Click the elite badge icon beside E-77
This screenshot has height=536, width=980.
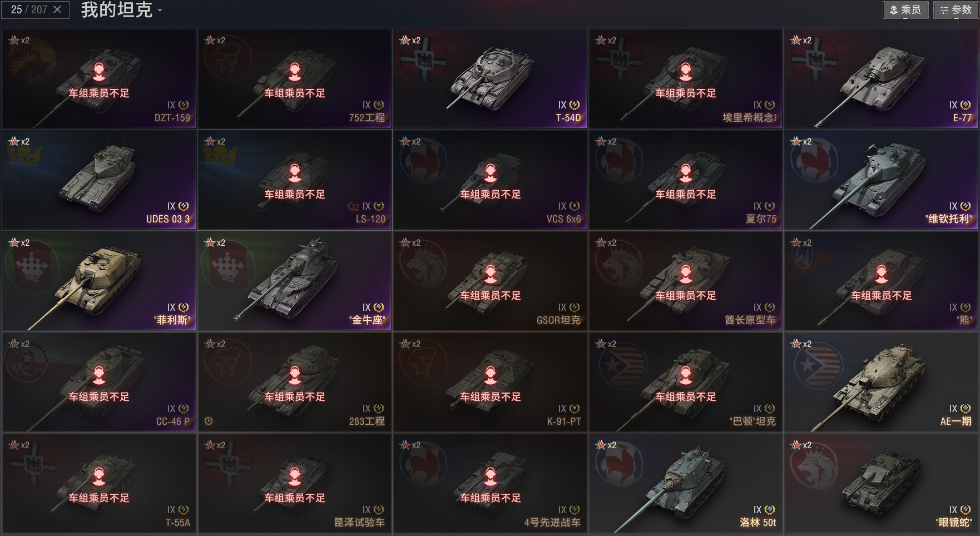(x=966, y=105)
